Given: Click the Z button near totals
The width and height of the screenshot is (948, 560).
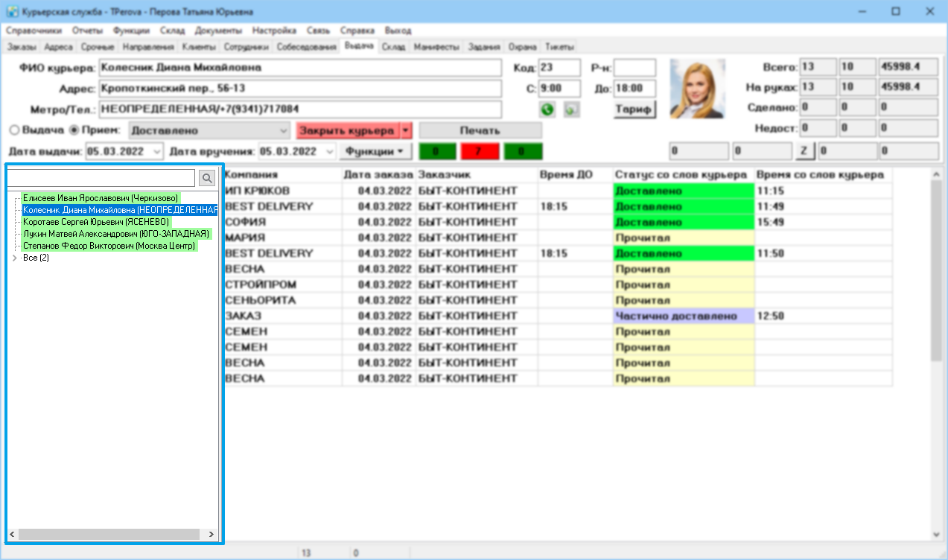Looking at the screenshot, I should (804, 151).
